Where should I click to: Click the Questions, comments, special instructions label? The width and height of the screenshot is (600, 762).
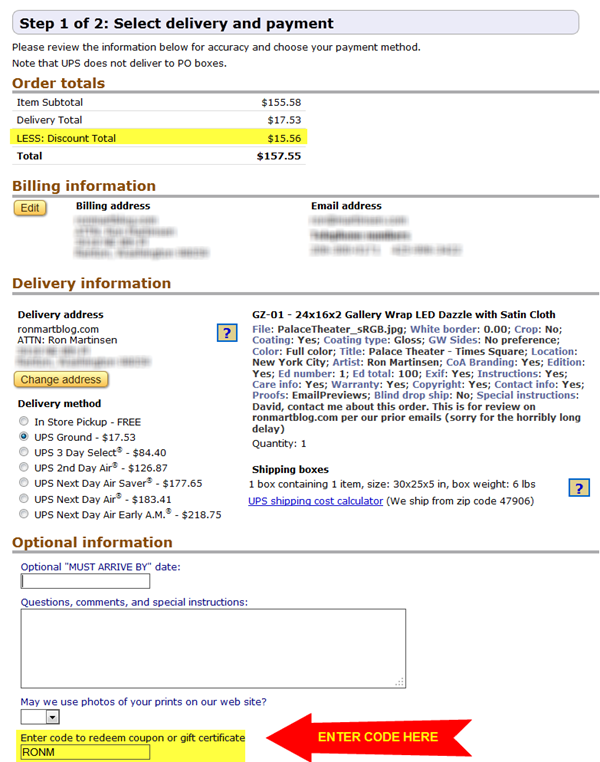[133, 602]
